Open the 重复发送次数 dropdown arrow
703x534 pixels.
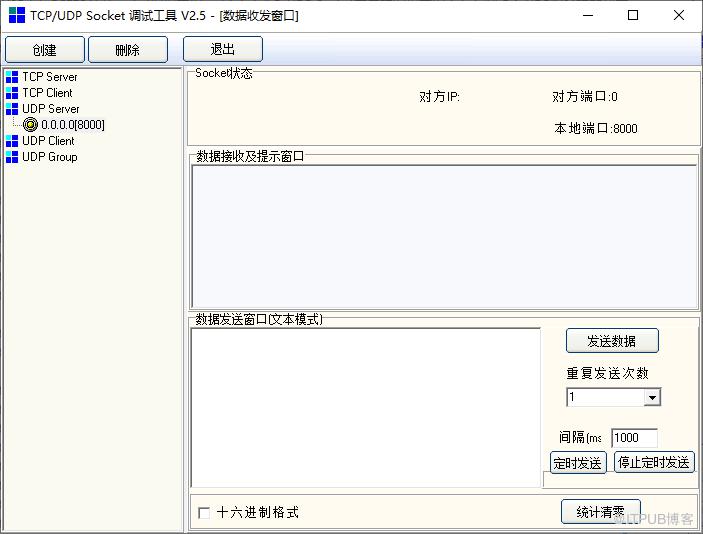point(652,397)
